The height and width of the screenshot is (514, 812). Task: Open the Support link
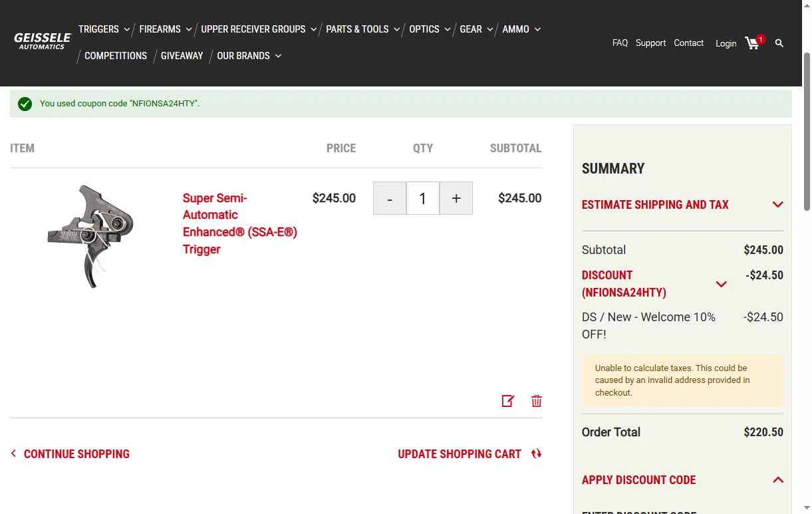[650, 43]
